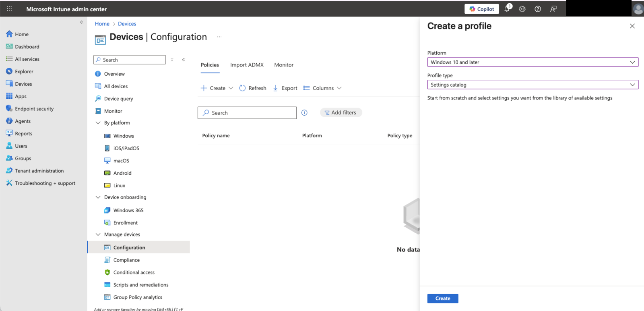
Task: Switch to the Policies tab
Action: [x=210, y=65]
